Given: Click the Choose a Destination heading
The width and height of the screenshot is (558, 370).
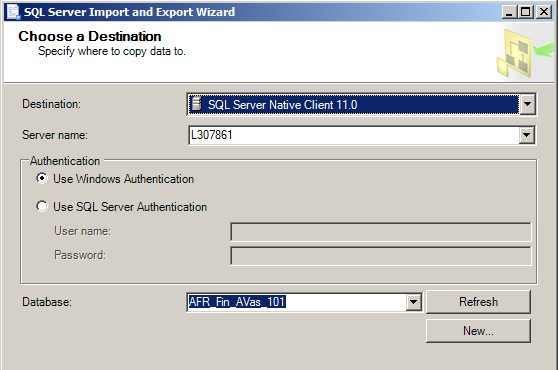Looking at the screenshot, I should click(90, 36).
